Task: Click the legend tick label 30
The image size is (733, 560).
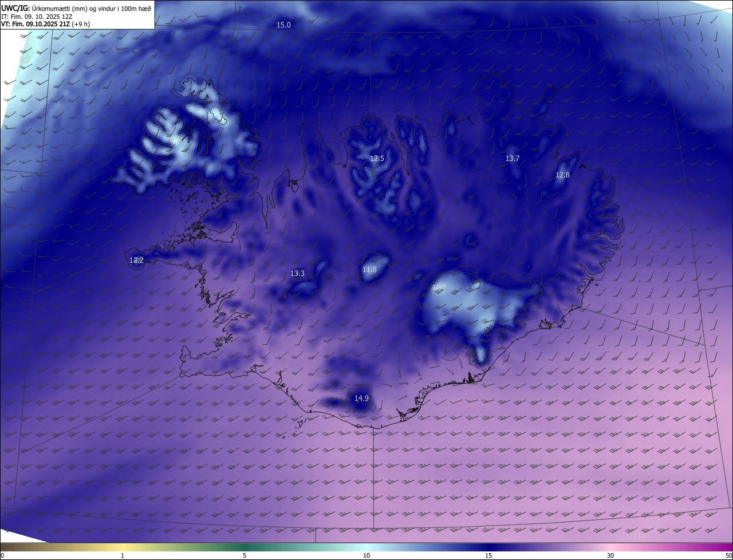Action: 610,555
